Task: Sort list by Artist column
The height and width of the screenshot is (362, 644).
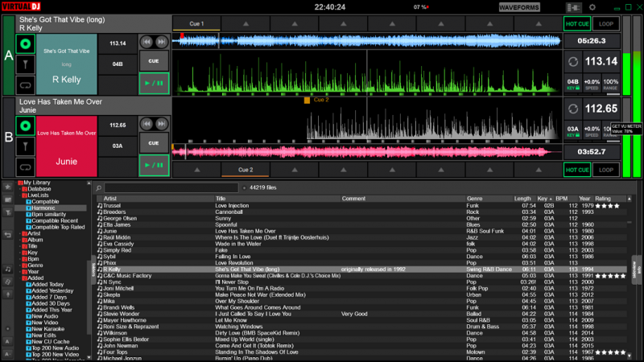Action: pos(110,199)
